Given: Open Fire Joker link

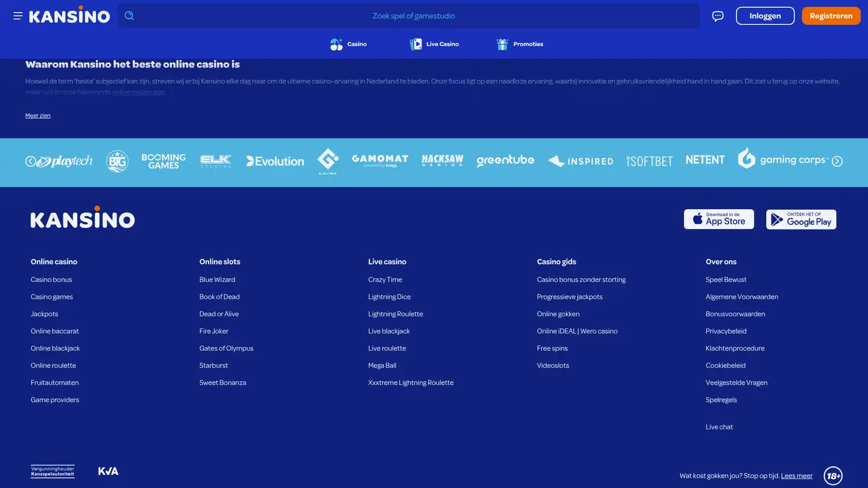Looking at the screenshot, I should (x=214, y=331).
